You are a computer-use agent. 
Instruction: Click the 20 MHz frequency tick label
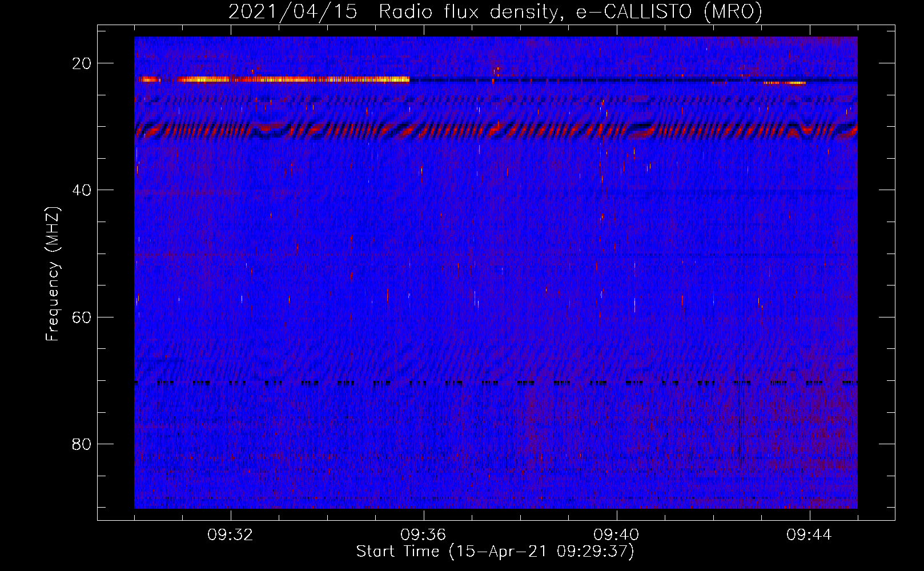82,63
